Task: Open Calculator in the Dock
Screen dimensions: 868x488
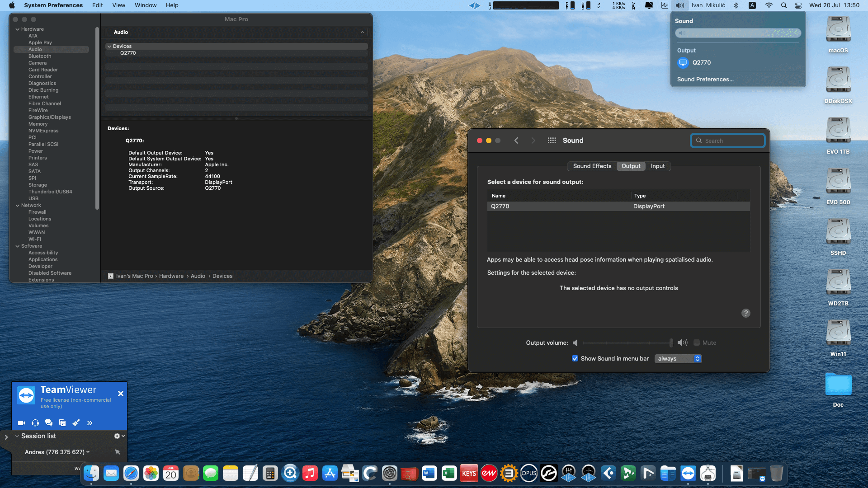Action: 270,473
